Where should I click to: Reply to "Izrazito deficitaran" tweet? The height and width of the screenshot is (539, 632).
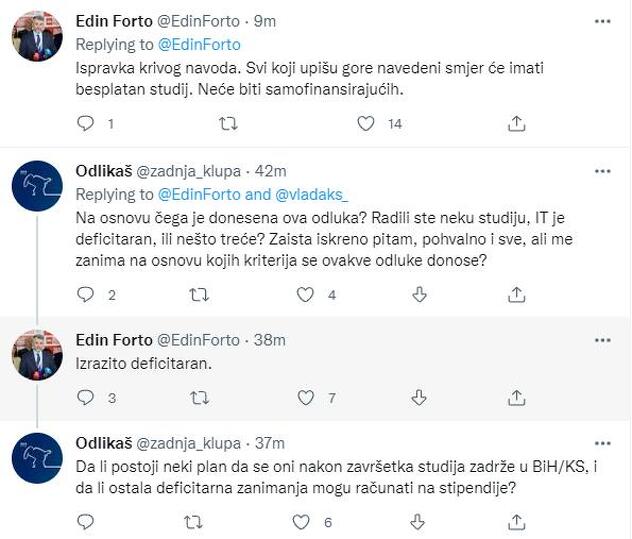pyautogui.click(x=86, y=397)
